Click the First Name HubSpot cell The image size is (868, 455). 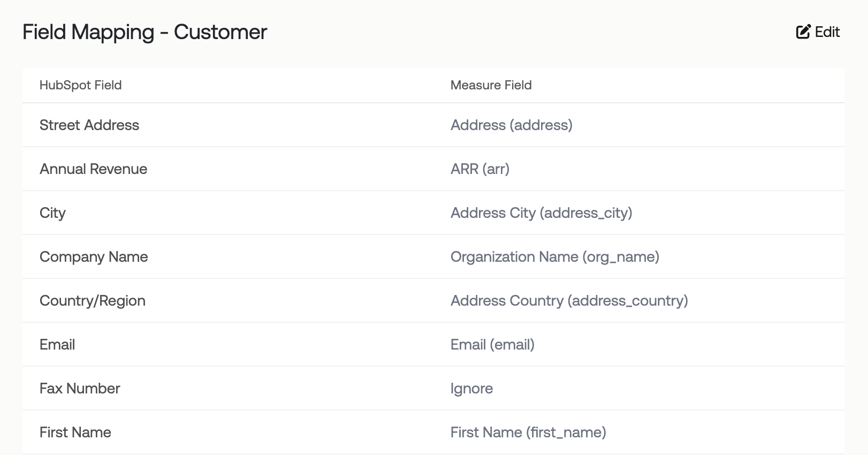click(x=75, y=433)
